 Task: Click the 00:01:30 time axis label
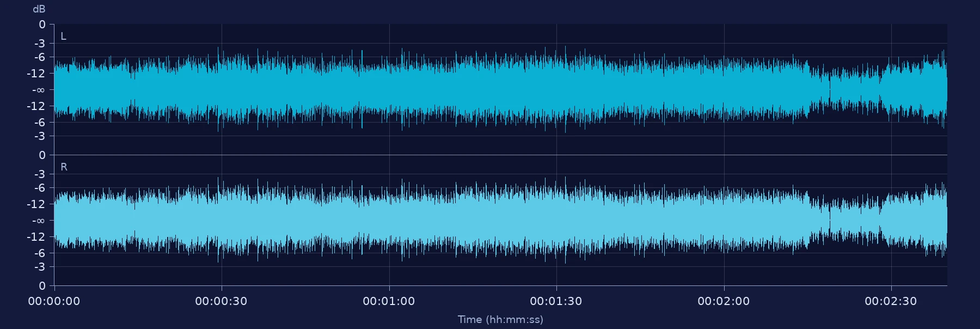[x=556, y=301]
